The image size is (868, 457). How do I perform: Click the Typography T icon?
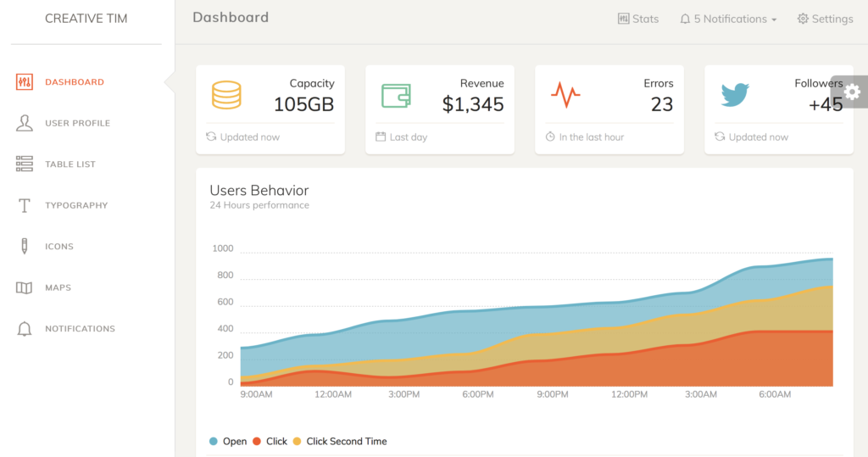25,205
